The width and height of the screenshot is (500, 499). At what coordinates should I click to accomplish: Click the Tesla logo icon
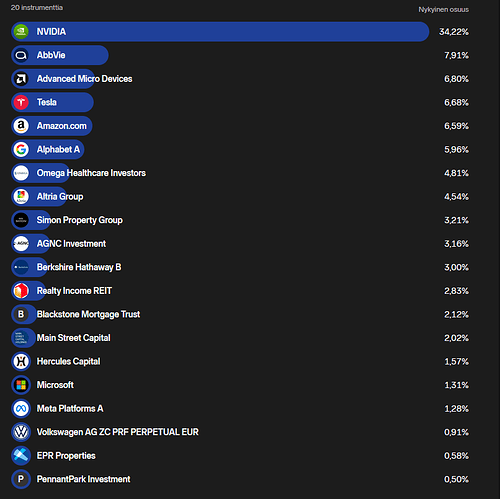21,102
